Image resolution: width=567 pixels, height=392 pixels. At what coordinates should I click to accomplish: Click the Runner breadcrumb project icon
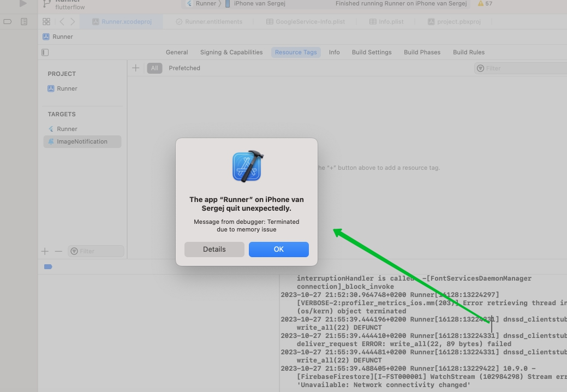click(x=46, y=37)
